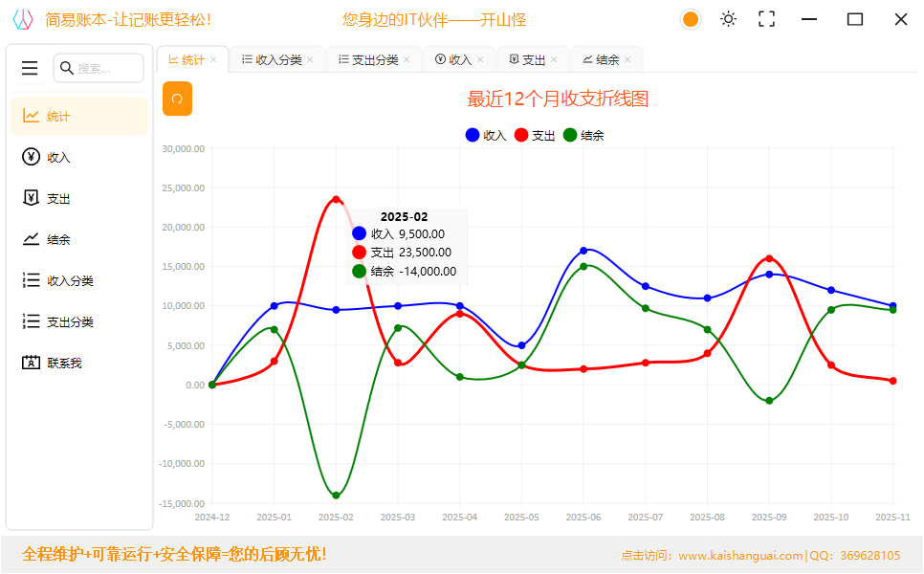Close the 支出分类 tab
Image resolution: width=924 pixels, height=574 pixels.
[x=407, y=59]
